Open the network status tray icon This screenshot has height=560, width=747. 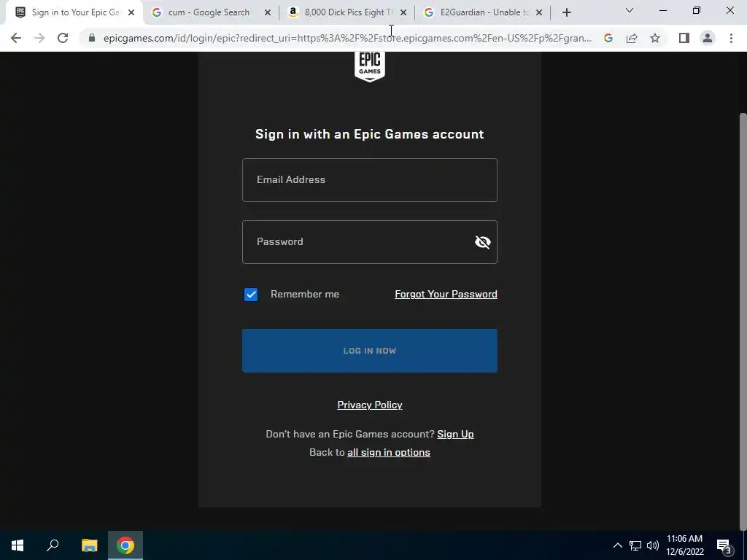[635, 545]
